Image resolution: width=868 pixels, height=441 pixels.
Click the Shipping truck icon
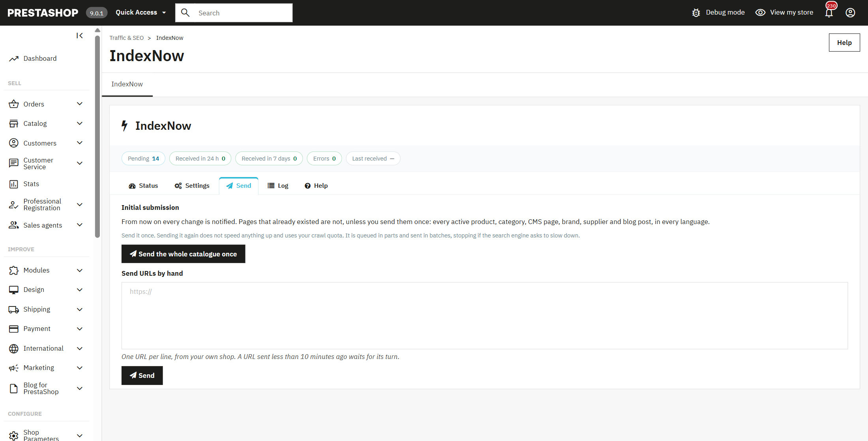14,309
